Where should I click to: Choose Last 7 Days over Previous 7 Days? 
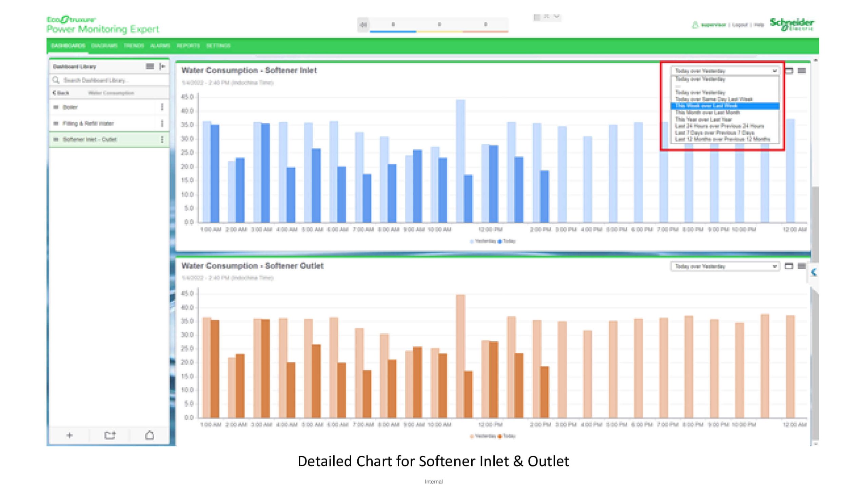click(714, 133)
